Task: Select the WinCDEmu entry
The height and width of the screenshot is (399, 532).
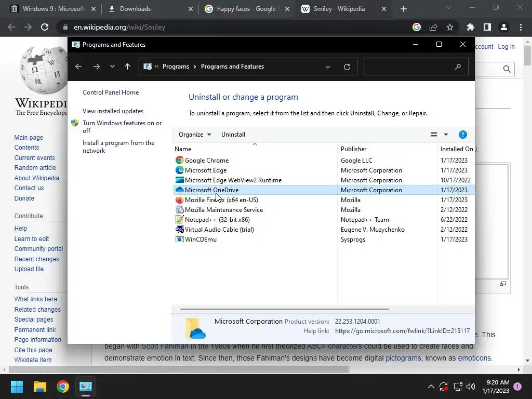Action: click(201, 239)
